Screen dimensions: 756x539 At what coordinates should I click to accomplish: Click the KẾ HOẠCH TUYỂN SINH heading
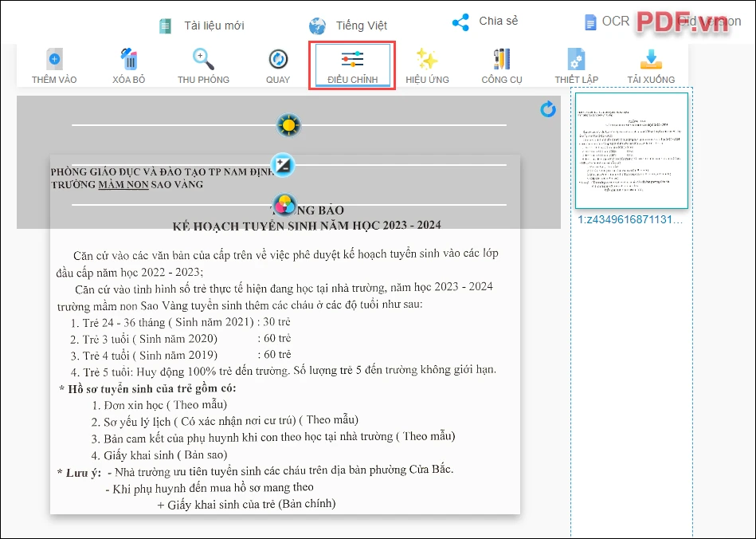tap(307, 226)
